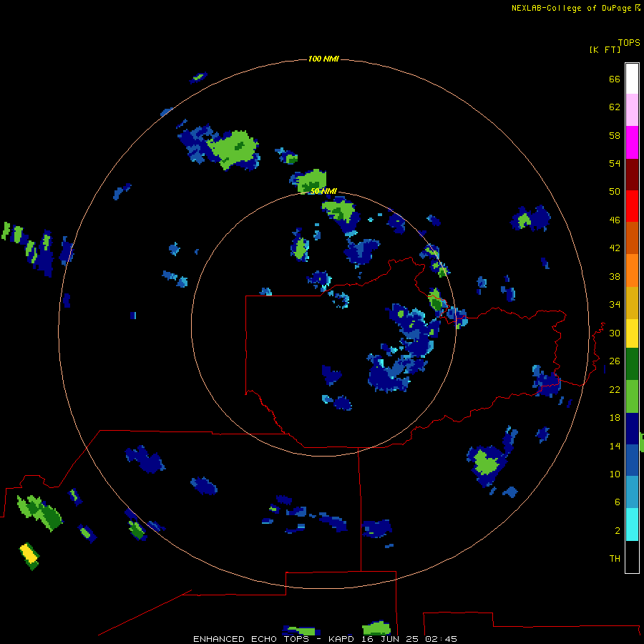The width and height of the screenshot is (644, 644).
Task: Click the '66' legend value
Action: point(615,79)
